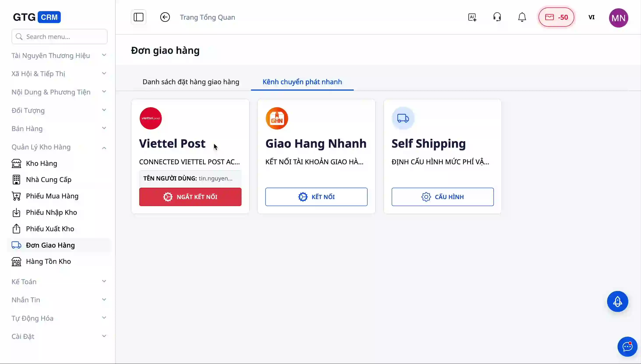Open CẤU HÌNH for Self Shipping
Viewport: 641px width, 364px height.
click(442, 197)
